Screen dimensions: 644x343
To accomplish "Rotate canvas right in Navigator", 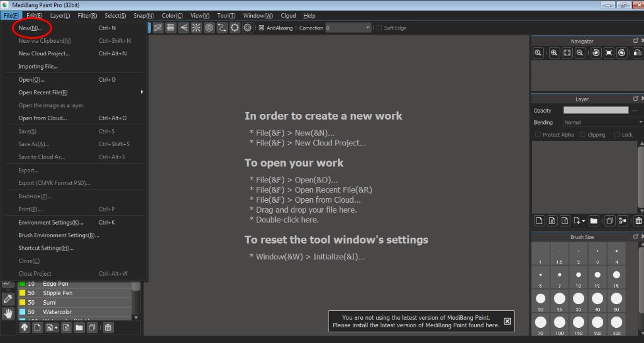I will pyautogui.click(x=622, y=53).
